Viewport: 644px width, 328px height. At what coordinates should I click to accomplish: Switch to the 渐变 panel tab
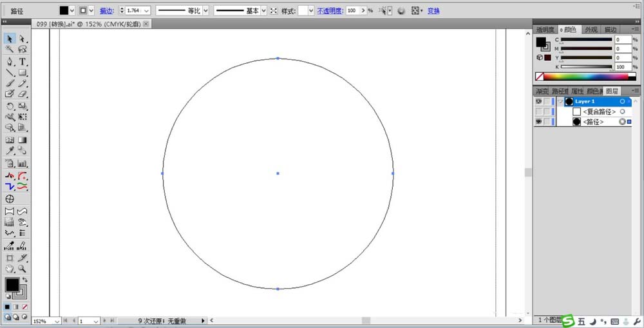[542, 91]
